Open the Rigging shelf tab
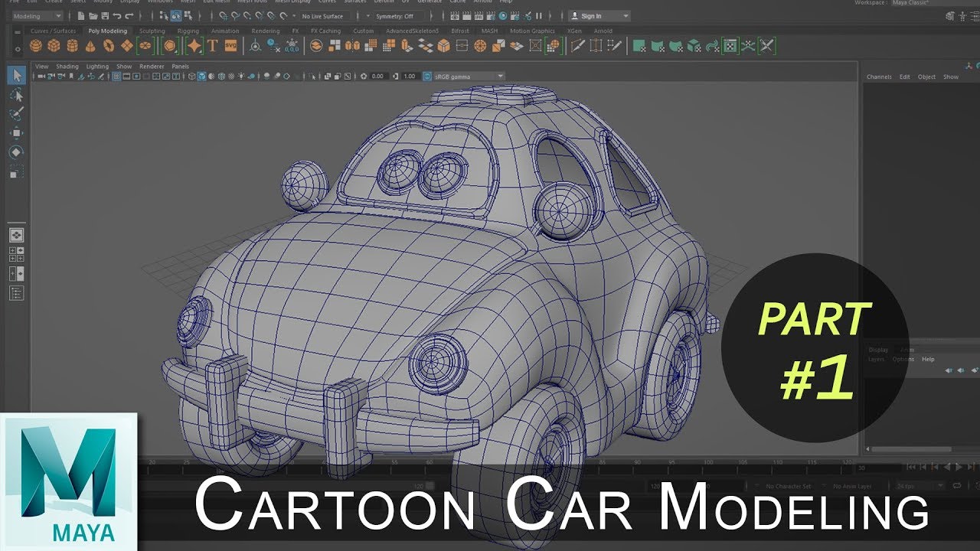 point(188,31)
